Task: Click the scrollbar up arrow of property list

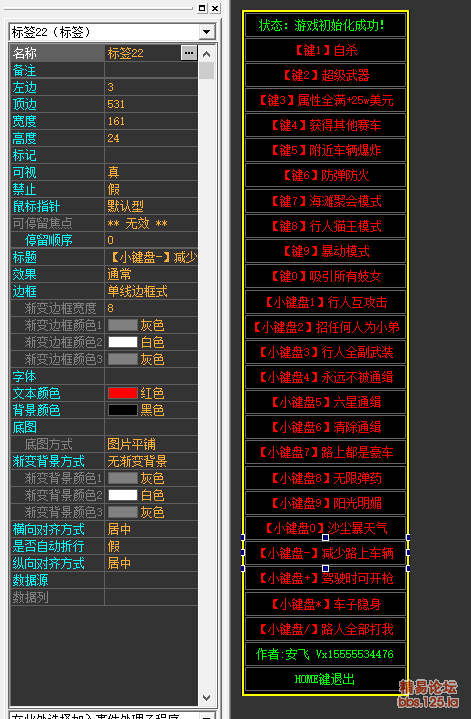Action: pyautogui.click(x=206, y=54)
